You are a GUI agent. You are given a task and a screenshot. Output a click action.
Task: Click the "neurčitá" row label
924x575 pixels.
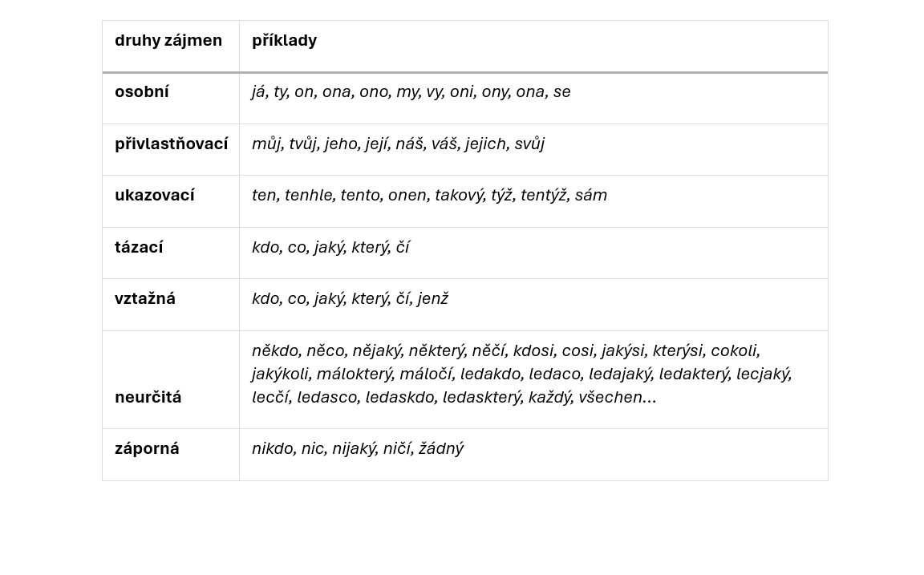[148, 397]
